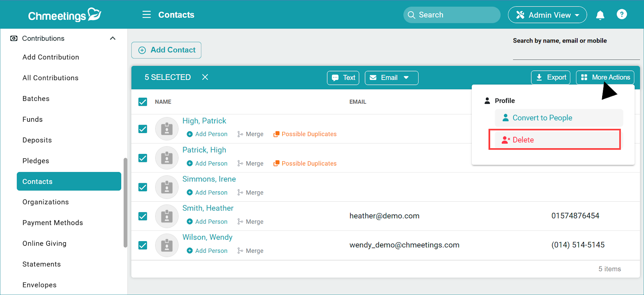Open the help question mark icon

621,15
